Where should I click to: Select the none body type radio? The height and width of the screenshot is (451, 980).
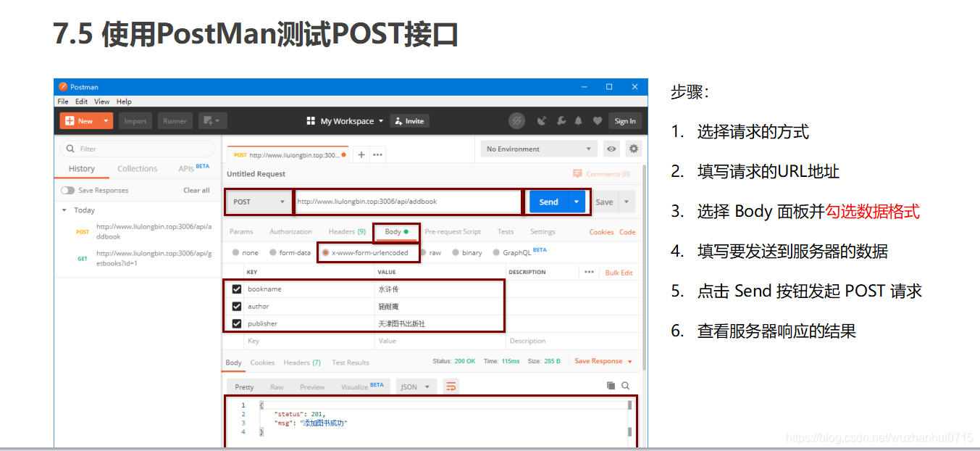coord(236,252)
